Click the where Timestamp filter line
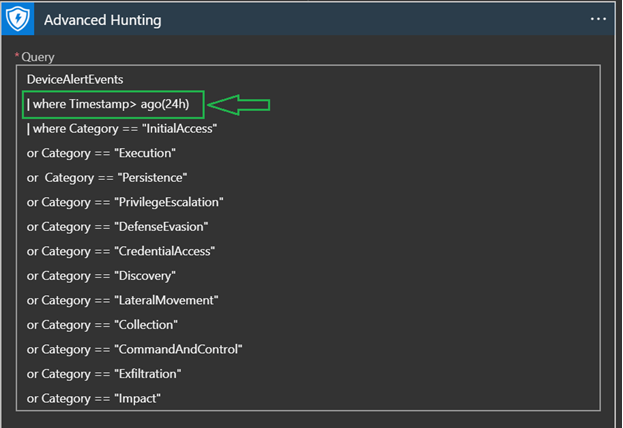623x428 pixels. (113, 104)
